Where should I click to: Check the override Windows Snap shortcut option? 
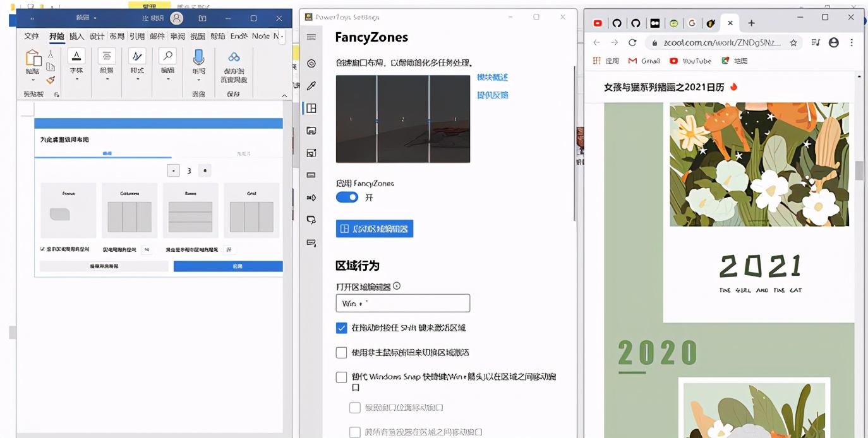click(x=342, y=377)
